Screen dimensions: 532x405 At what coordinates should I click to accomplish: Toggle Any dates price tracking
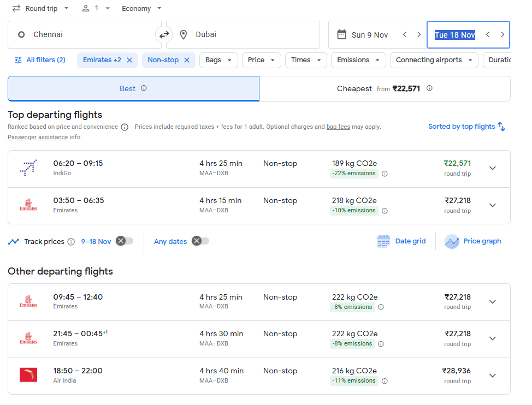[200, 241]
